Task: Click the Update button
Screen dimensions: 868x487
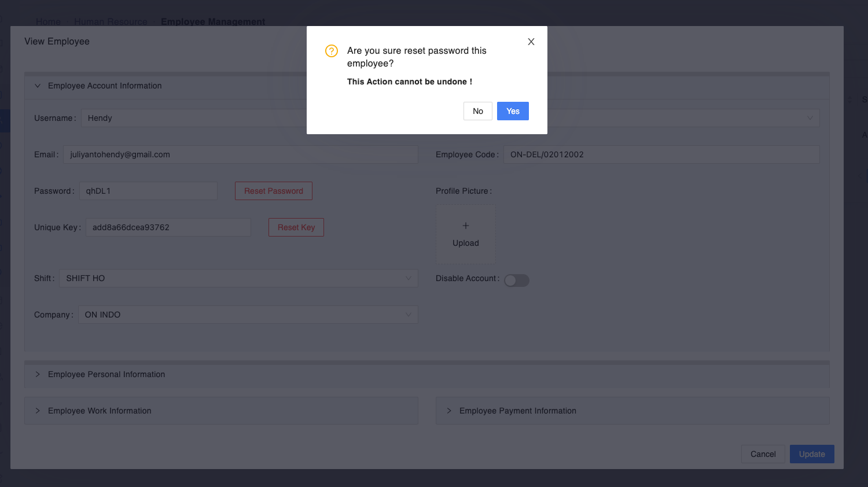Action: click(811, 454)
